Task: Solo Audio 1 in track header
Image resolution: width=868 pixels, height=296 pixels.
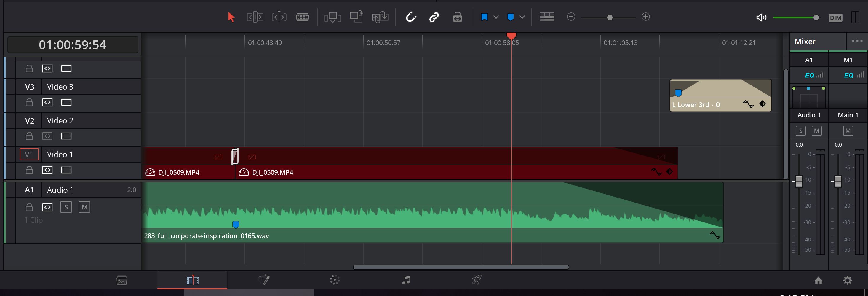Action: tap(66, 207)
